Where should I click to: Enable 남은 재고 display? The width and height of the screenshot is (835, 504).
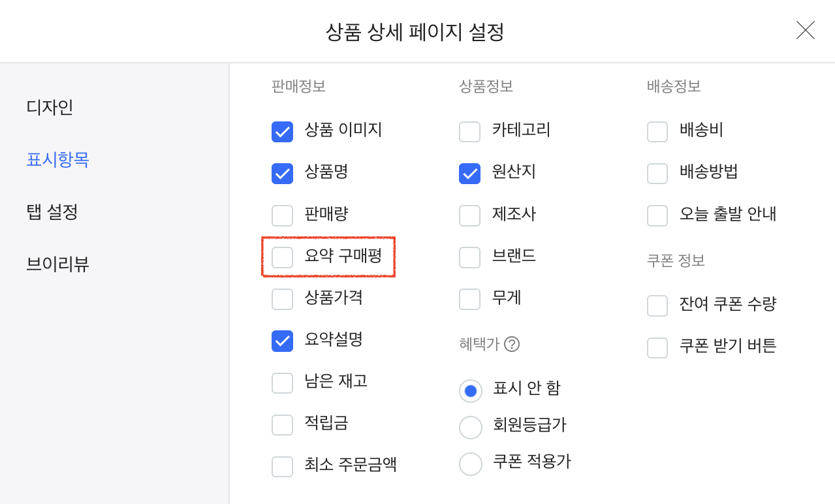[282, 383]
